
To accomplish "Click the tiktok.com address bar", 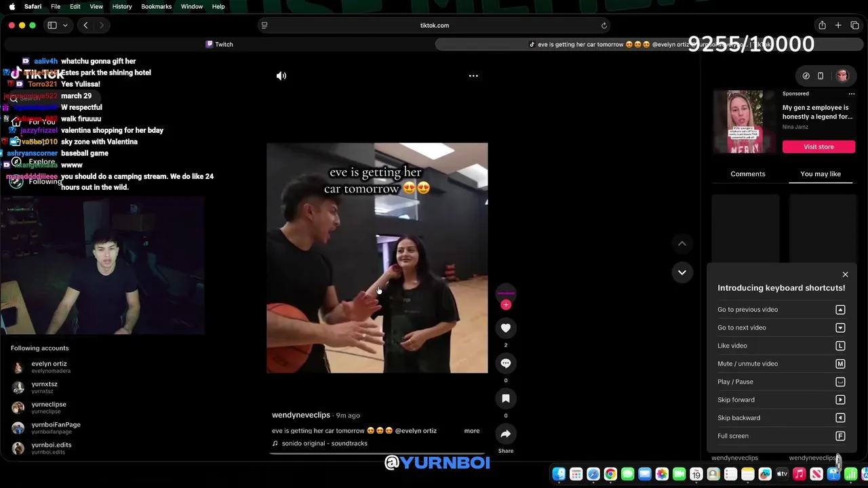I will (x=434, y=25).
